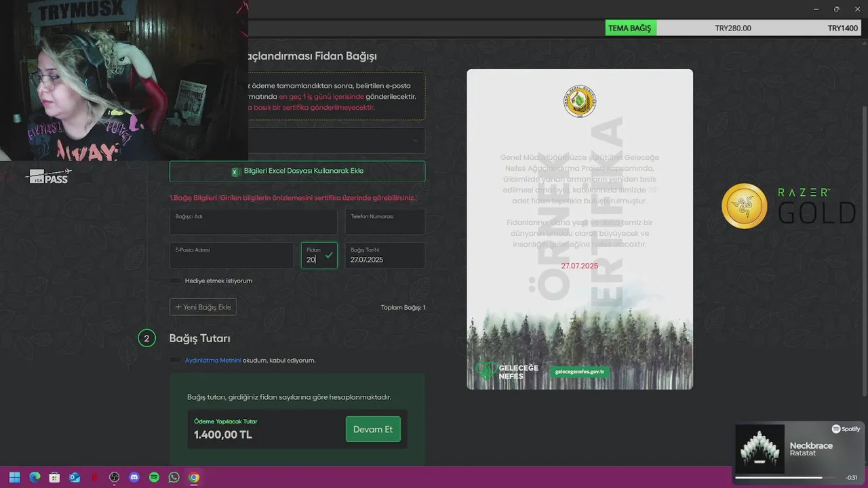This screenshot has width=868, height=488.
Task: Click the 'Ratatat' artist name
Action: [x=803, y=453]
